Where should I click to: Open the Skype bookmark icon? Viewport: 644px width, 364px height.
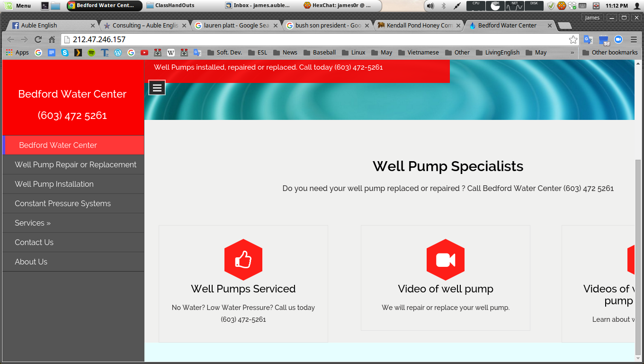(65, 53)
